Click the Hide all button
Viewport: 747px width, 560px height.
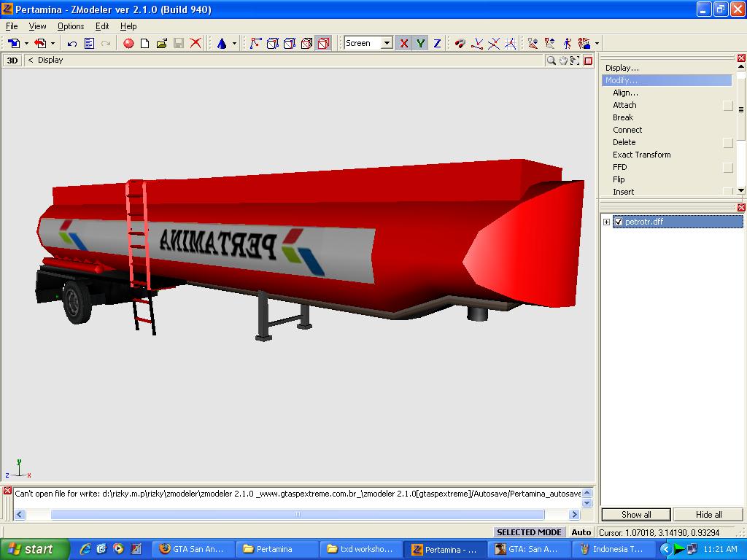pyautogui.click(x=708, y=514)
